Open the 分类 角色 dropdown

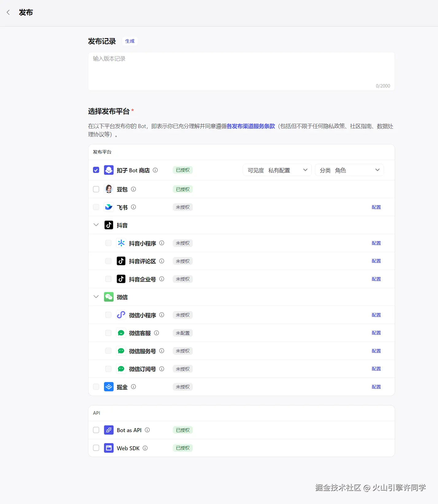[349, 170]
